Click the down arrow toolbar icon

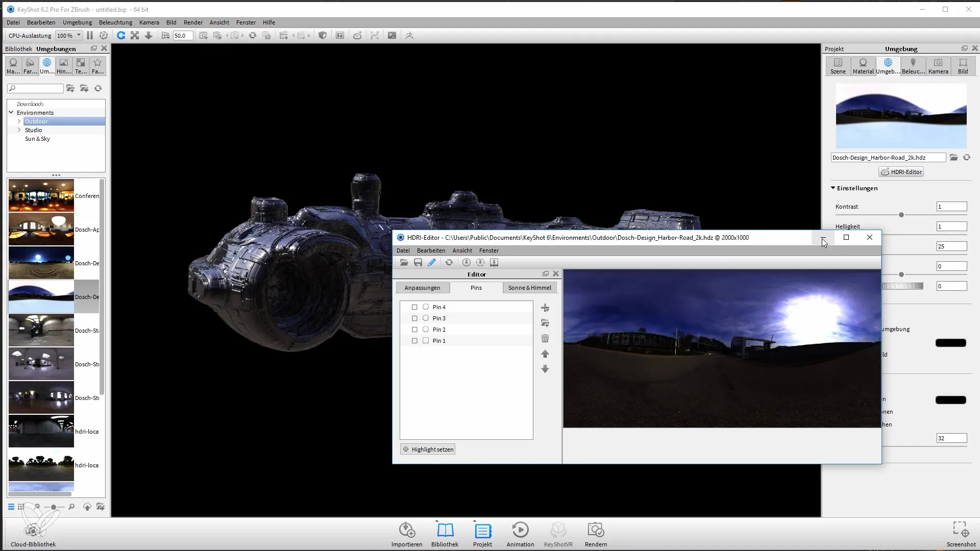pyautogui.click(x=149, y=35)
